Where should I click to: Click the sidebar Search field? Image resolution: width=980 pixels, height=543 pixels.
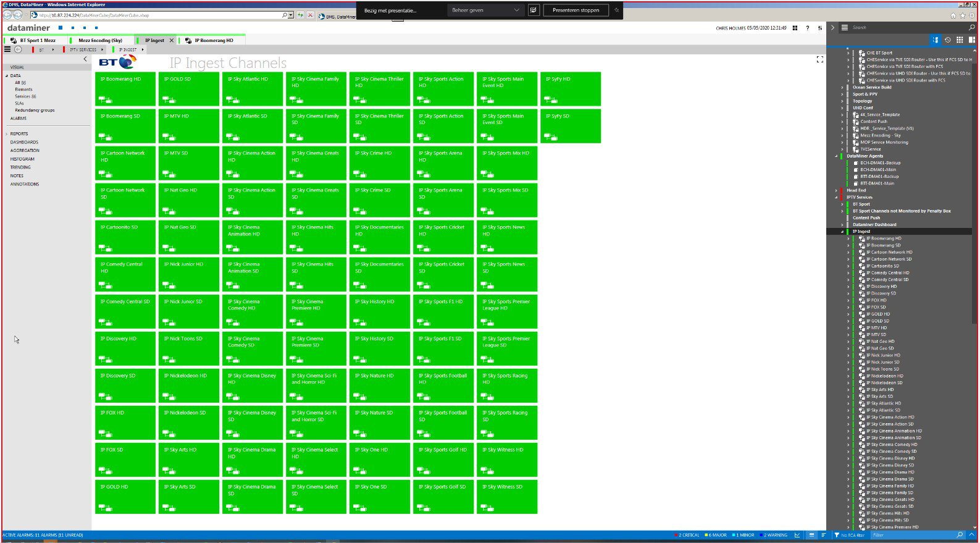[908, 27]
